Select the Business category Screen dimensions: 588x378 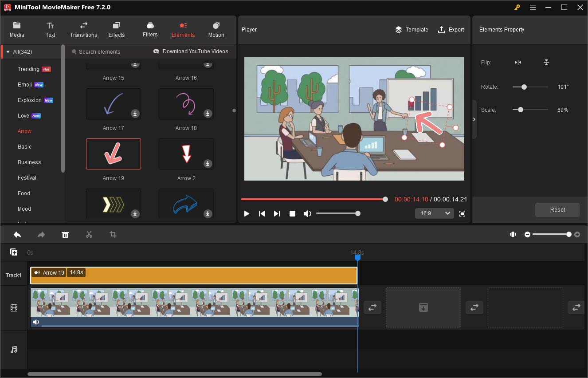tap(29, 162)
